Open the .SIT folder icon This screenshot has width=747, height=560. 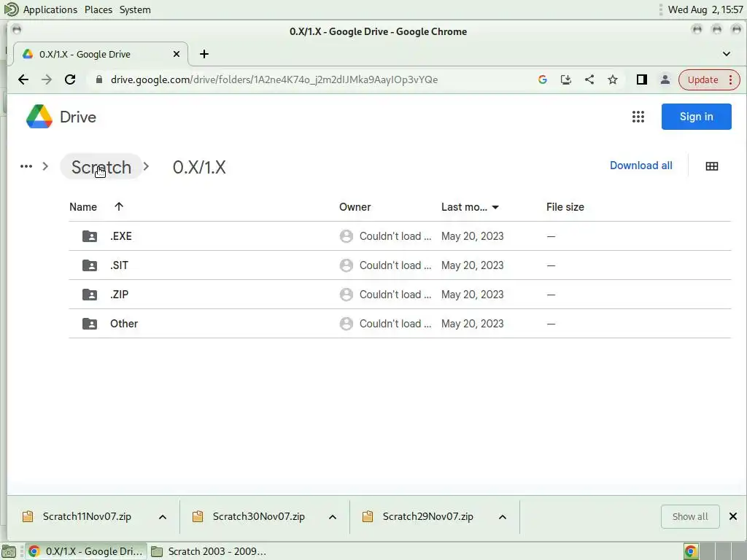(90, 265)
